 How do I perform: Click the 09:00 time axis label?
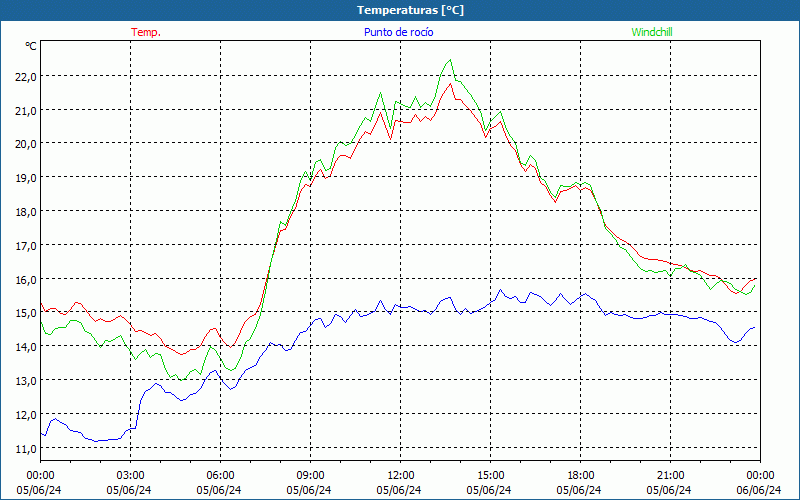click(x=311, y=476)
